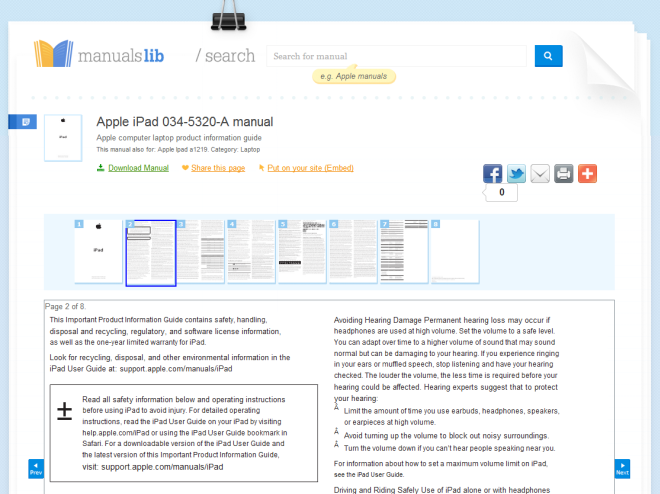The image size is (660, 494).
Task: Click the 'Apple iPad 034-5320-A manual' title
Action: 185,122
